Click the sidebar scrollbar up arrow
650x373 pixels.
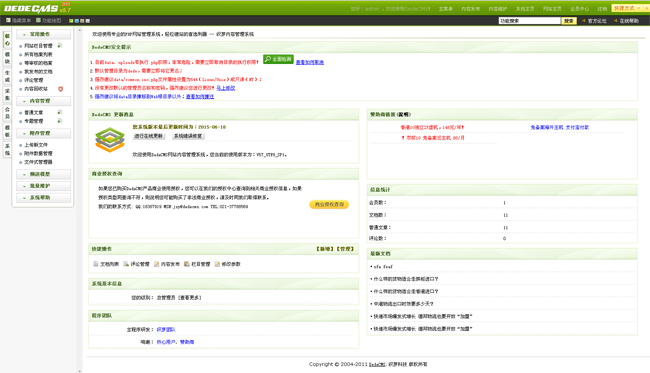pyautogui.click(x=80, y=31)
